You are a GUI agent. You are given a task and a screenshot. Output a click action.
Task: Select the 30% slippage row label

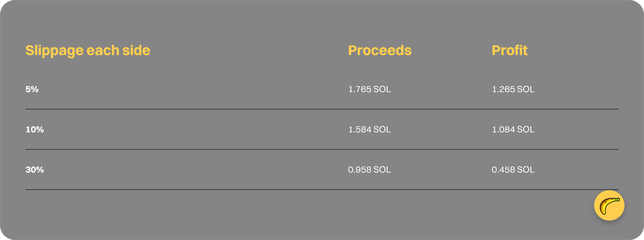(x=35, y=170)
